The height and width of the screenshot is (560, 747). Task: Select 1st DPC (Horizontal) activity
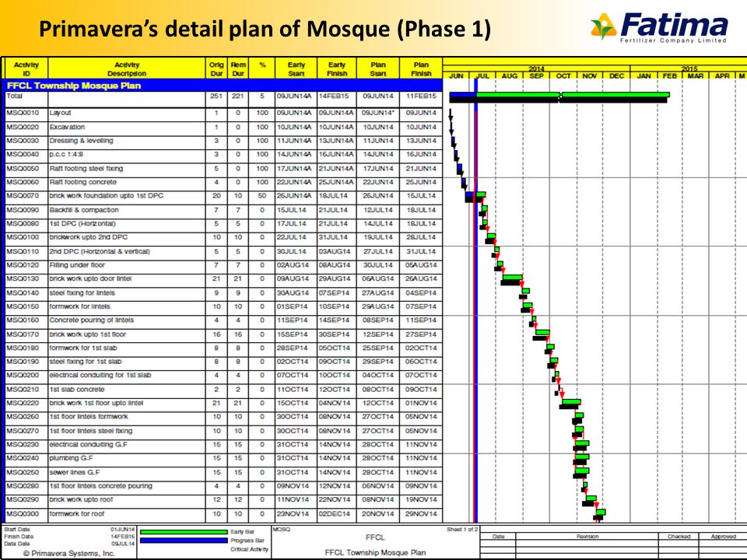(223, 224)
